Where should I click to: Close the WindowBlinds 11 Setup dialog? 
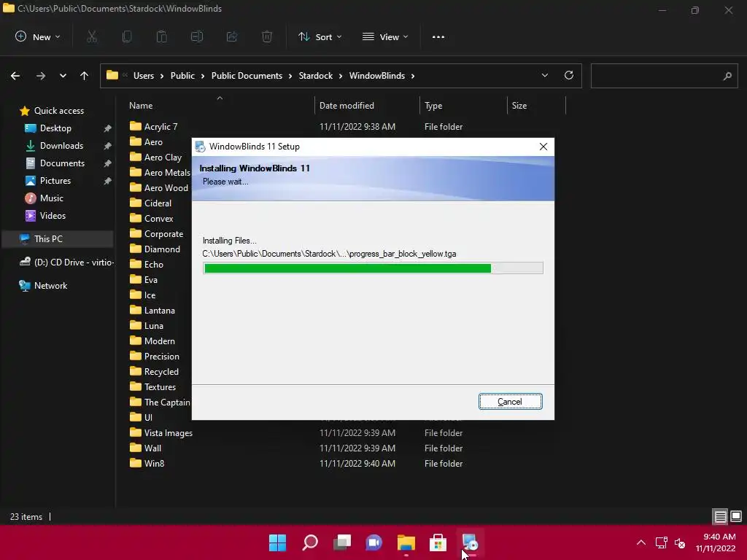point(543,147)
